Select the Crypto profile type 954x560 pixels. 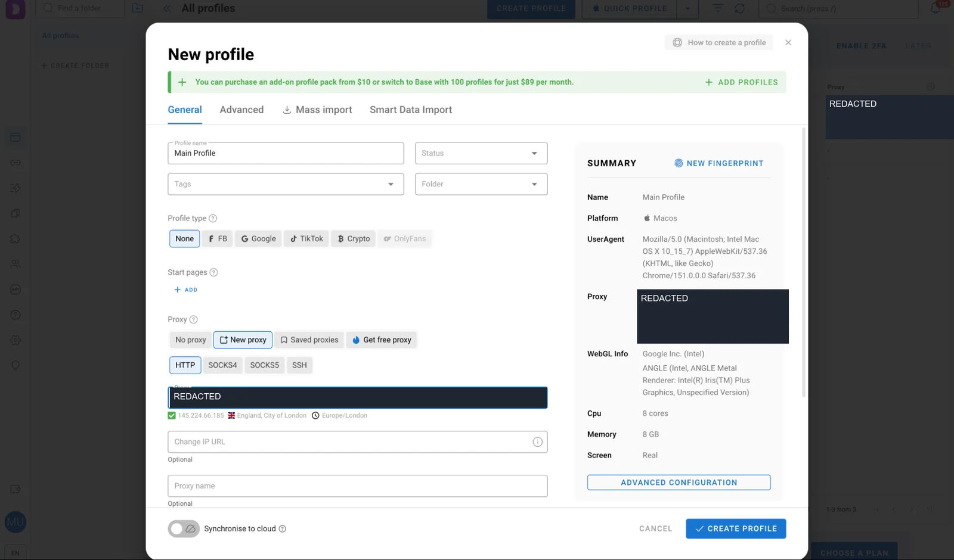(x=354, y=239)
